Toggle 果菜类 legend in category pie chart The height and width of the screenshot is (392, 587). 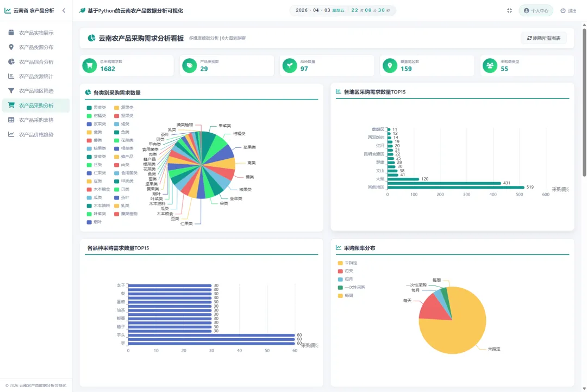click(x=97, y=108)
